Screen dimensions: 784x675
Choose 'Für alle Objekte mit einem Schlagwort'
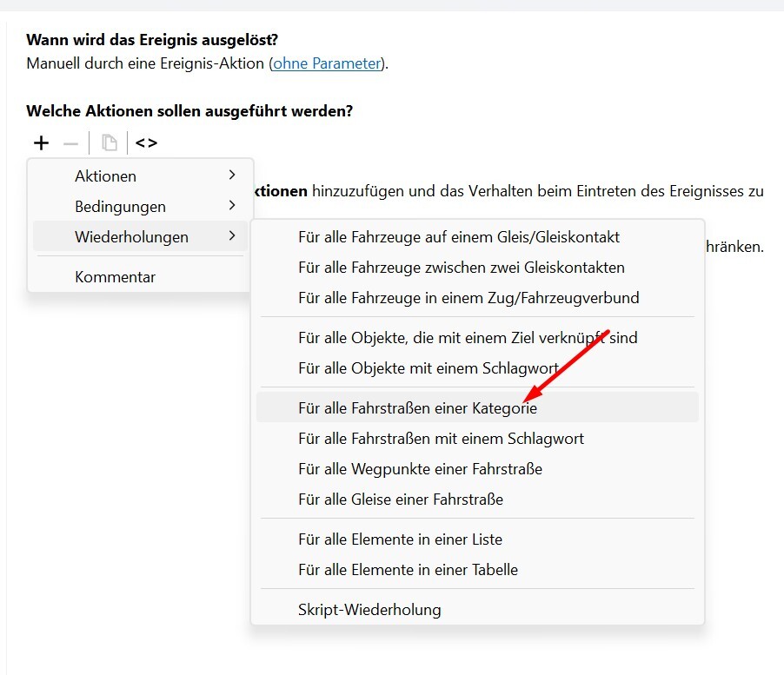click(x=428, y=367)
